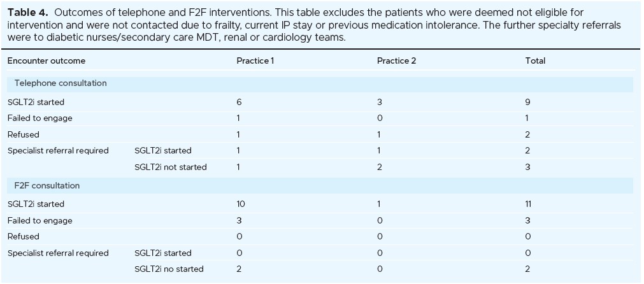Click the "Practice 1" column header
644x284 pixels.
tap(255, 61)
